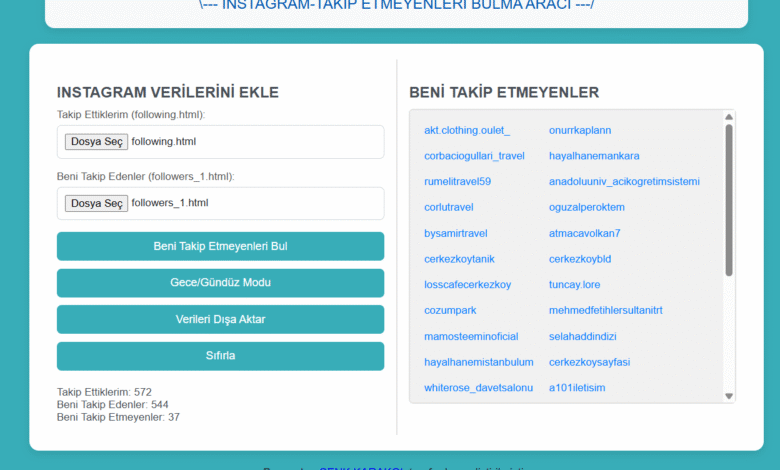Reset the tool with Sıfırla
Image resolution: width=780 pixels, height=470 pixels.
click(x=220, y=356)
